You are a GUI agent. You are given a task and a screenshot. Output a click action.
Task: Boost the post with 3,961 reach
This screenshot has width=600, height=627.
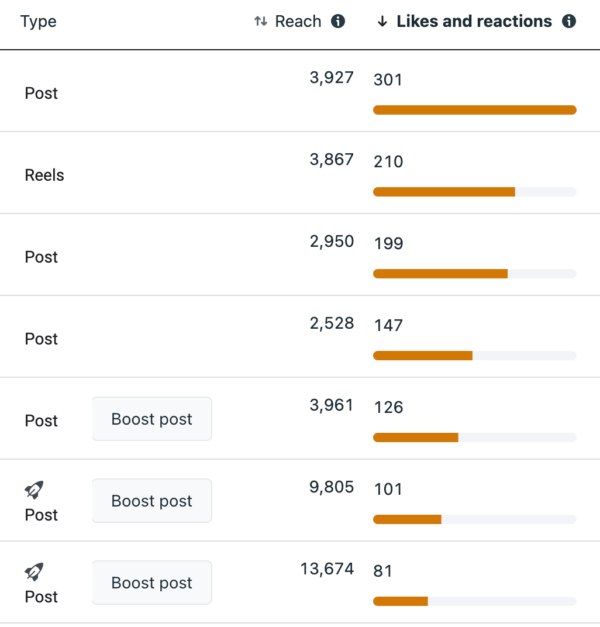click(x=152, y=419)
